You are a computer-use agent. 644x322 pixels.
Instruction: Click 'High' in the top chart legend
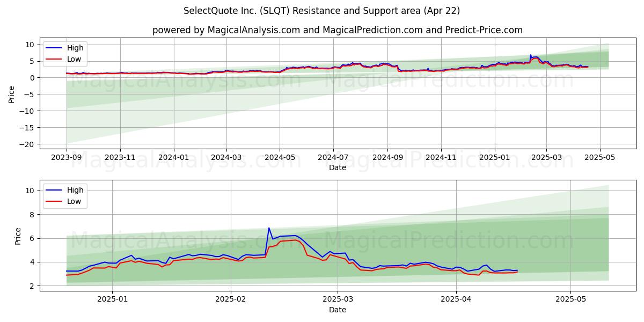tap(75, 48)
